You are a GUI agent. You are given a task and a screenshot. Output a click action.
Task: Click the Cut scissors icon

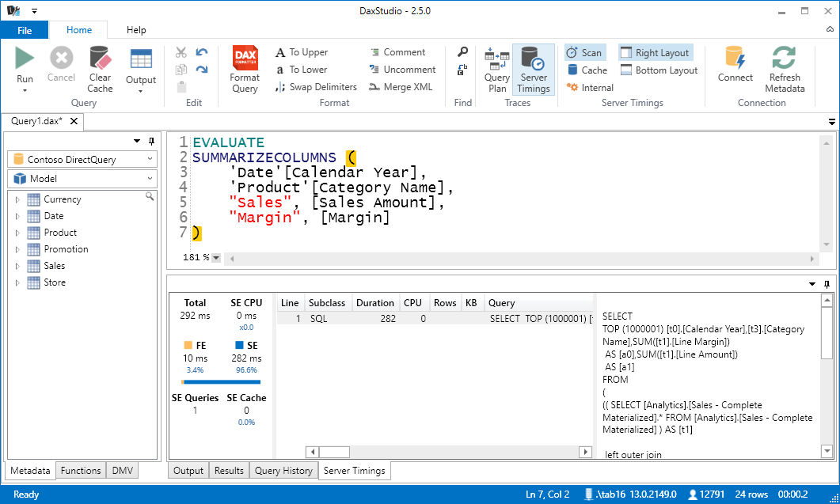point(181,52)
